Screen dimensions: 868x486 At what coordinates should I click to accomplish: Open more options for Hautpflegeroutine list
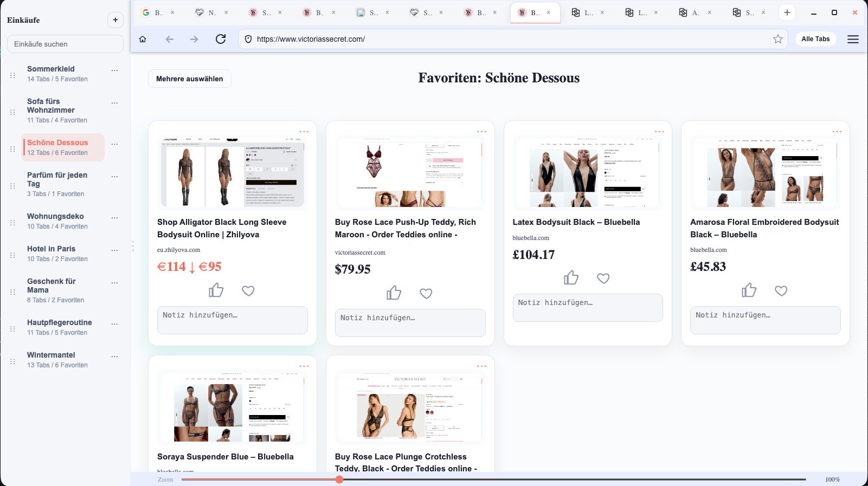tap(114, 323)
